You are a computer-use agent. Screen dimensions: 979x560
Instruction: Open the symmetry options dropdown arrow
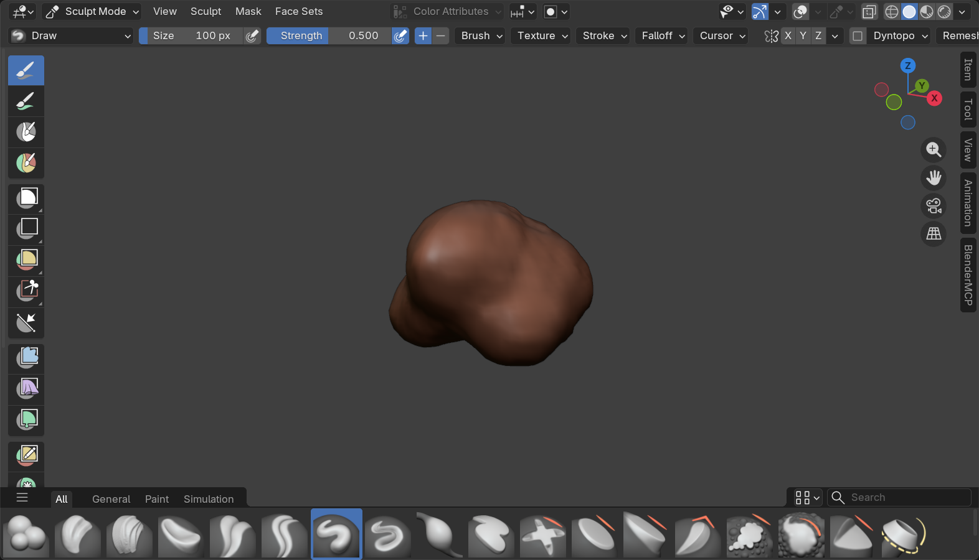pos(835,36)
